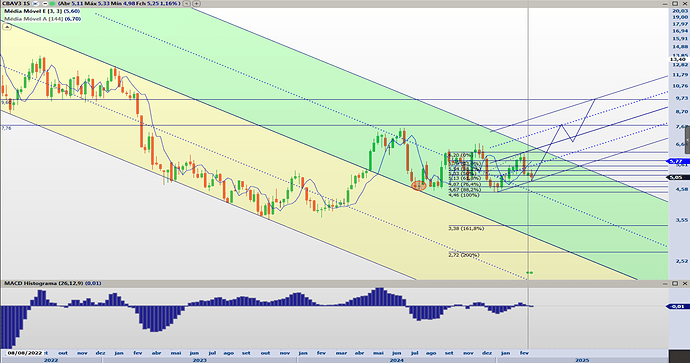The width and height of the screenshot is (690, 363).
Task: Maximize the MACD Histograma panel
Action: 675,283
